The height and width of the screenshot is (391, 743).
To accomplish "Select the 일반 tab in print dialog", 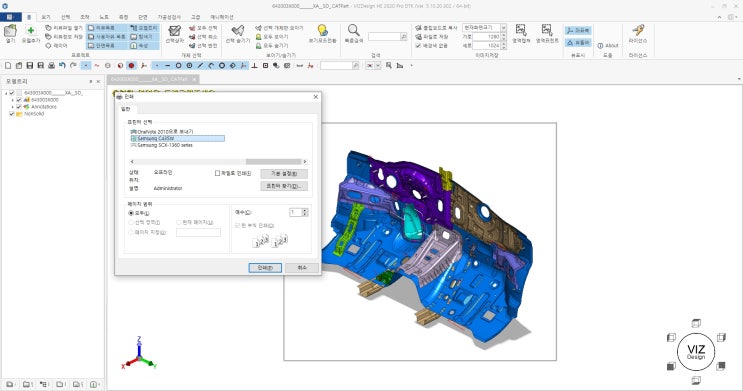I will (x=126, y=109).
